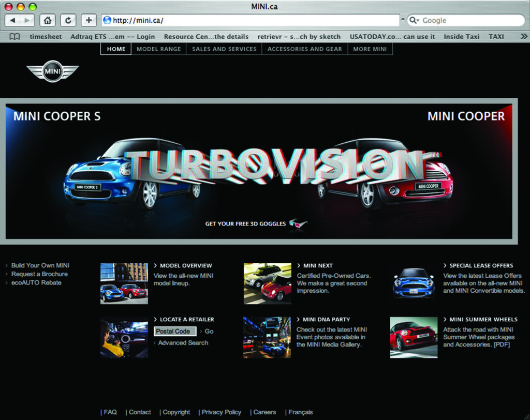Click the Locate a Retailer driver thumbnail
The width and height of the screenshot is (530, 420).
tap(124, 337)
